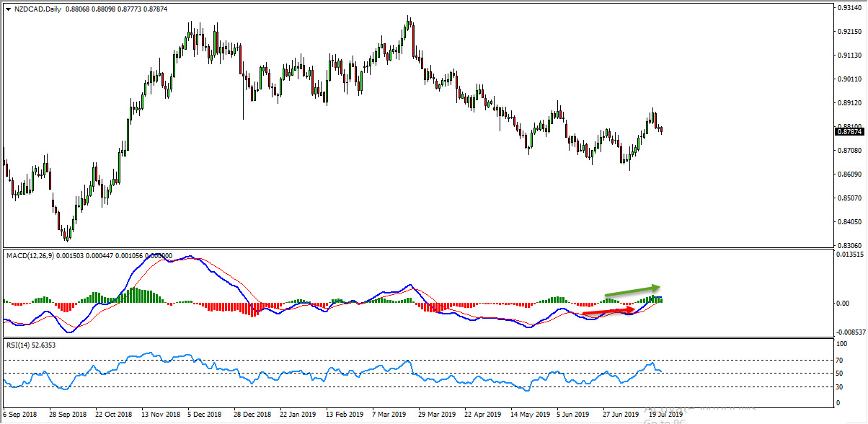The height and width of the screenshot is (424, 868).
Task: Click the opening price value 0.88068
Action: (x=76, y=10)
